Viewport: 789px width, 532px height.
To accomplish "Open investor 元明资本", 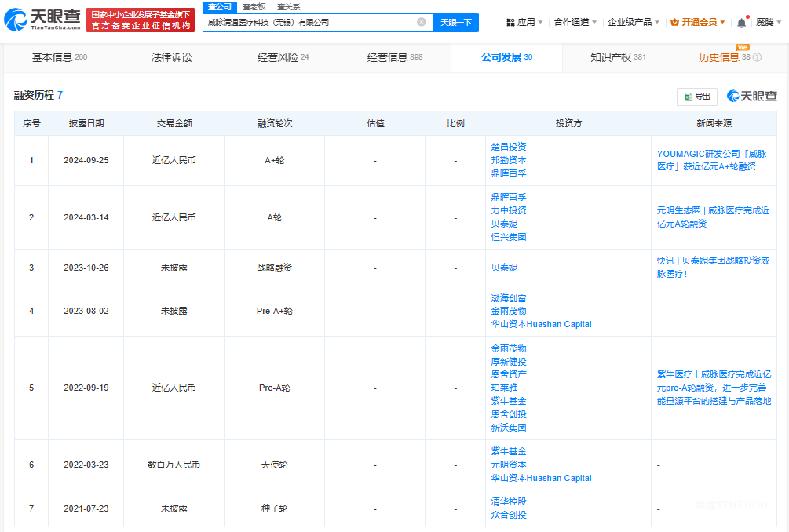I will tap(509, 465).
